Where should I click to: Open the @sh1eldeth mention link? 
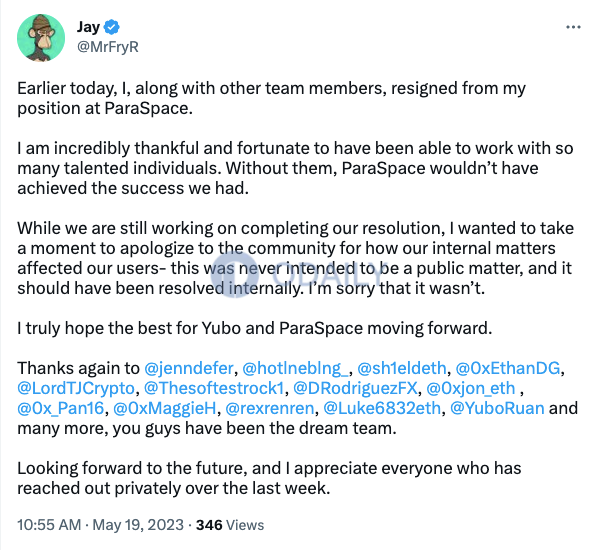401,368
